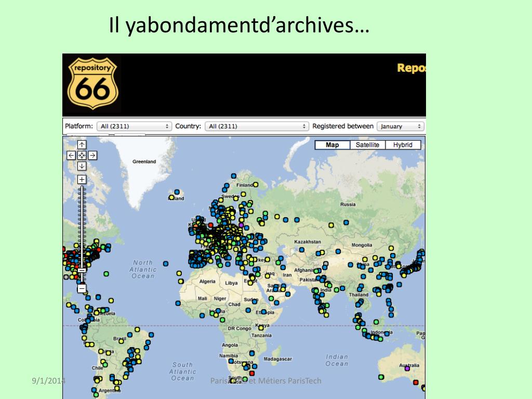This screenshot has width=532, height=399.
Task: Switch to the Satellite view
Action: click(x=367, y=145)
